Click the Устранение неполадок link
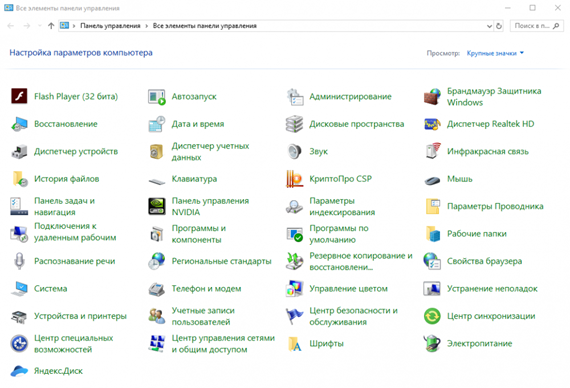570x388 pixels. [x=492, y=289]
